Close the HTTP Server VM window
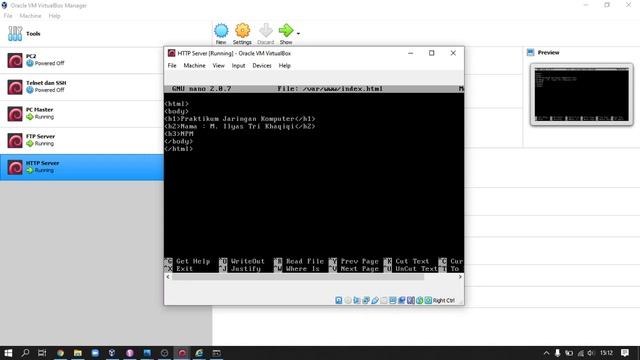Screen dimensions: 640x360 [x=453, y=53]
